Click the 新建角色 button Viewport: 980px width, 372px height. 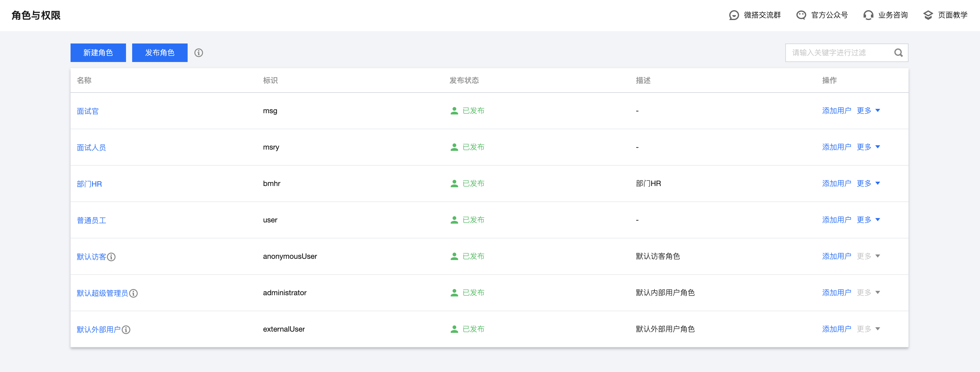[x=98, y=53]
